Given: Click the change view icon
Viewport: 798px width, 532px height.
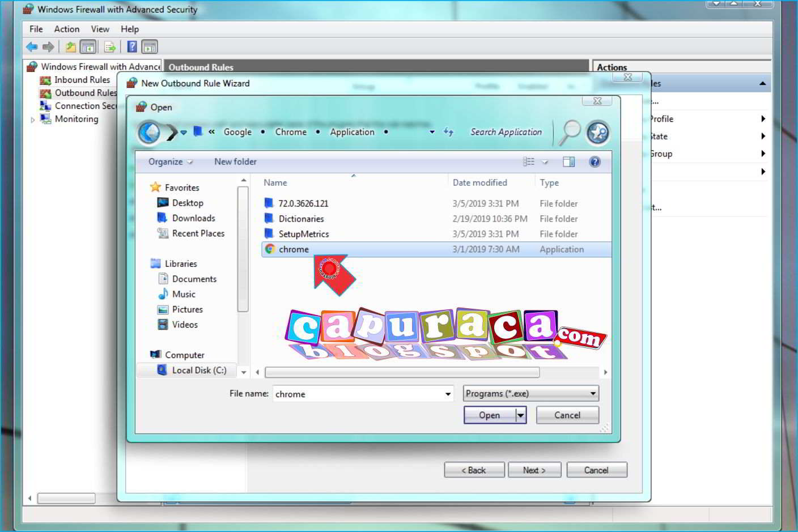Looking at the screenshot, I should click(529, 162).
